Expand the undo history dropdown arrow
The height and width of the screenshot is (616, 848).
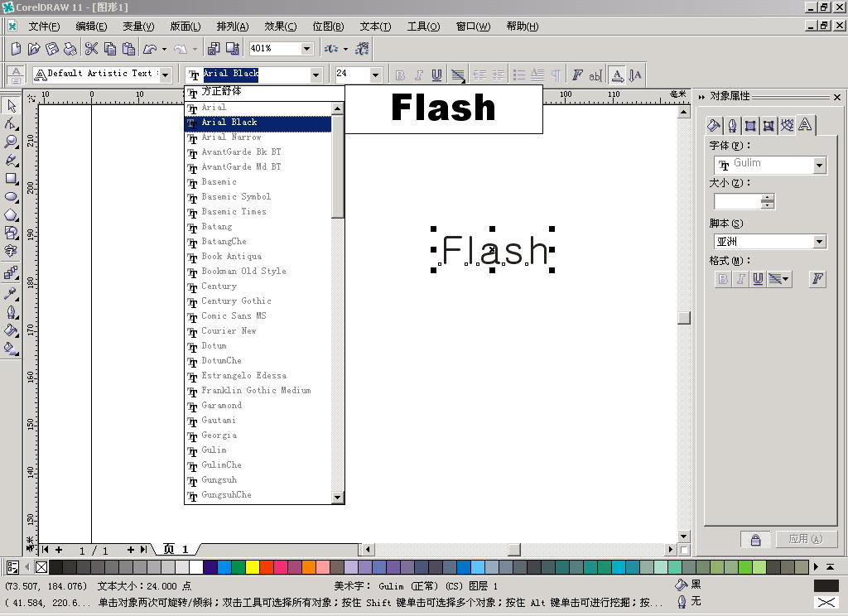point(165,49)
